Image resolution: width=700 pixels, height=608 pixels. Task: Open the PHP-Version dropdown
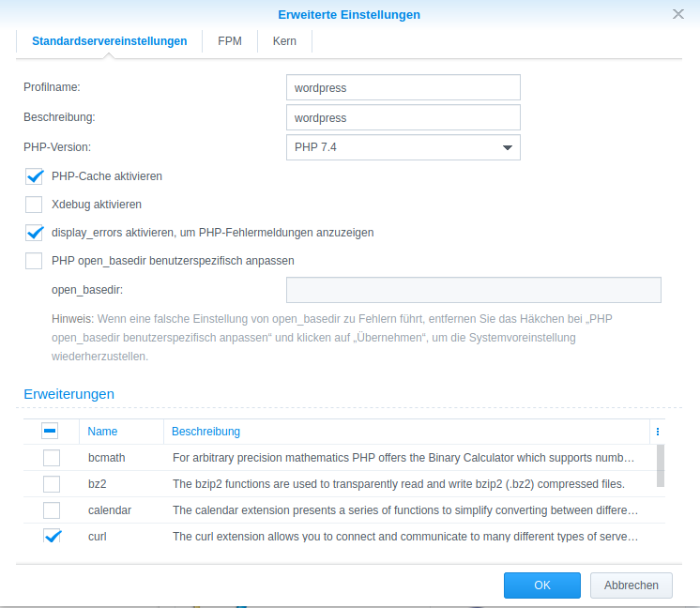(403, 147)
